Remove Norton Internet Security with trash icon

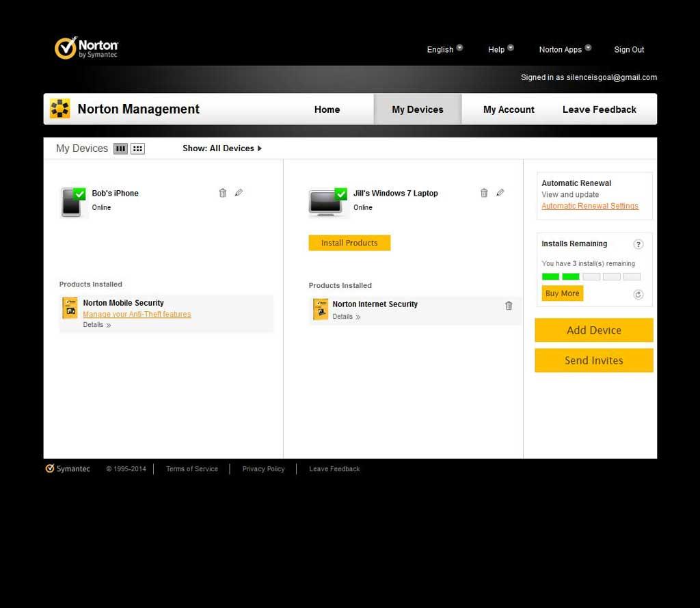coord(509,306)
